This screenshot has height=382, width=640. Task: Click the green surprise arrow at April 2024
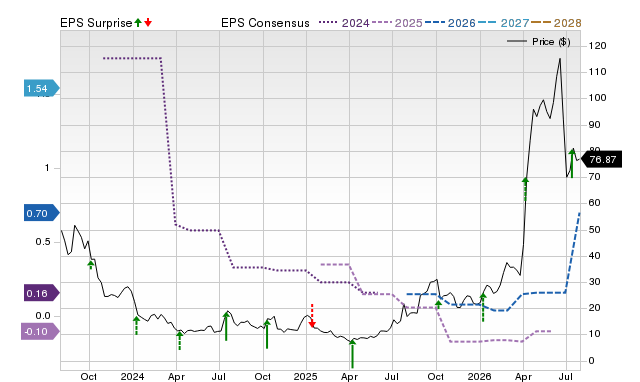click(180, 340)
